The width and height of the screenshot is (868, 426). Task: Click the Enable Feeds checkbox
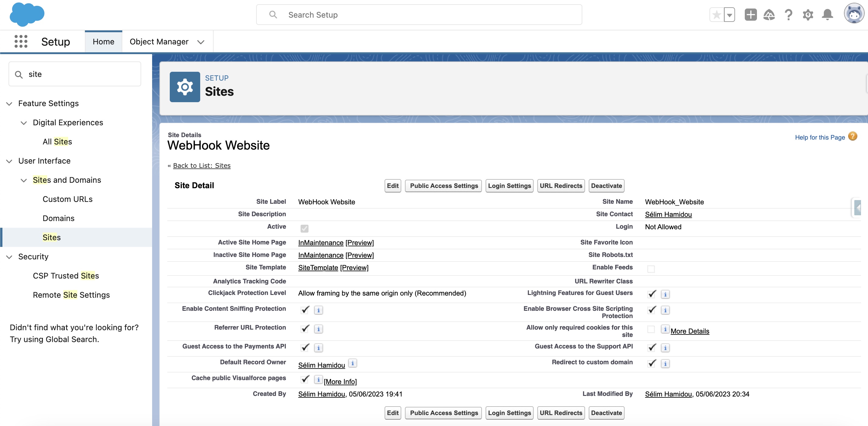[651, 269]
